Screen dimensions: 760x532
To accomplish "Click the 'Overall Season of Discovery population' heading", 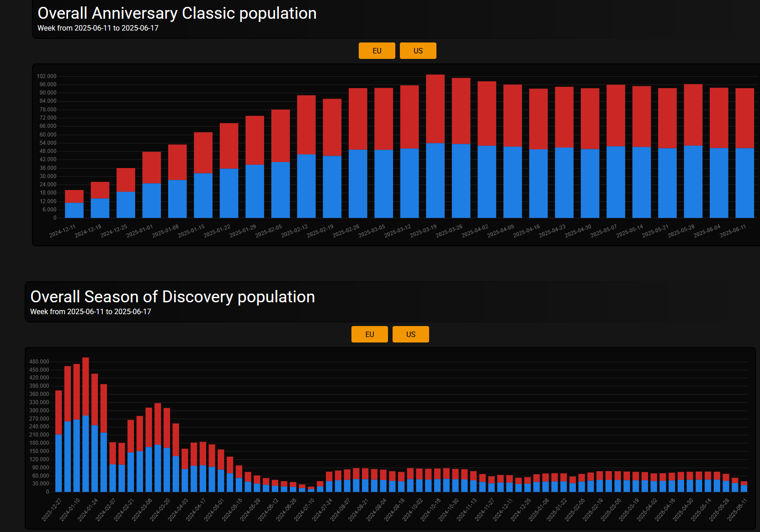I will coord(172,297).
